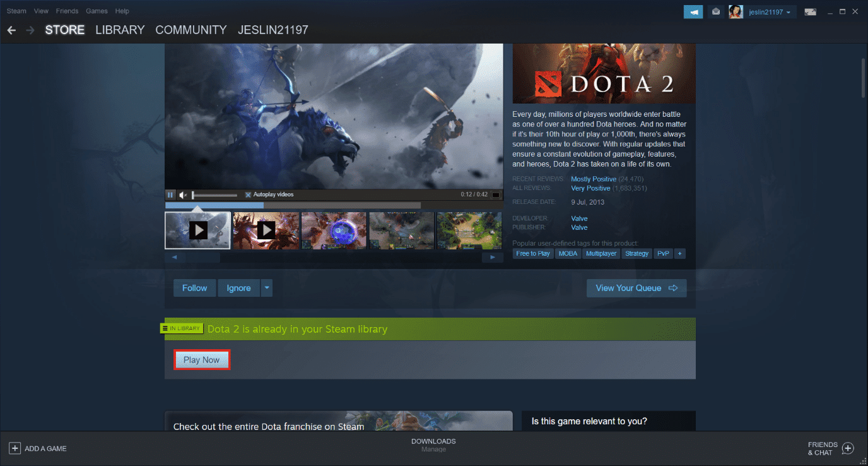Select the fourth gameplay screenshot thumbnail

point(402,230)
